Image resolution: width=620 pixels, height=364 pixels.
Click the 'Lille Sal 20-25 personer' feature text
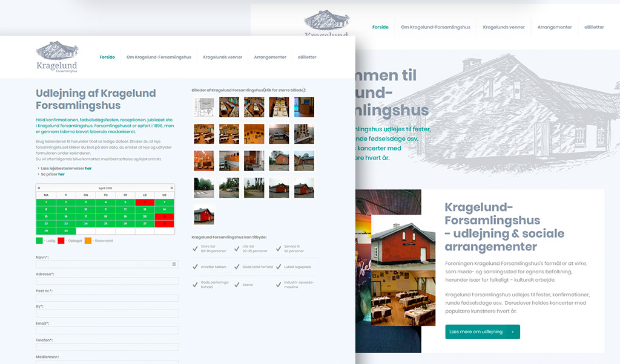[x=255, y=249]
